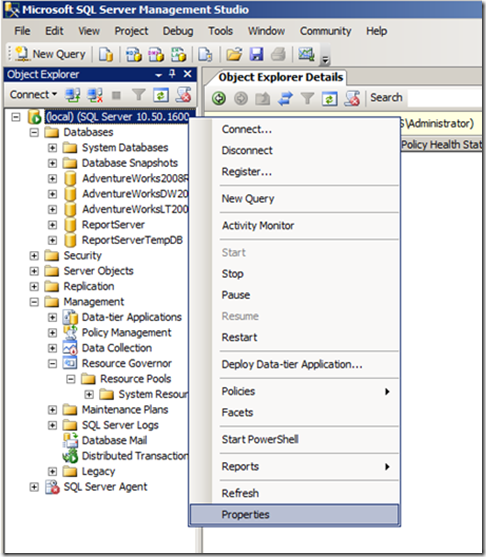Select Policy Management tree item
This screenshot has width=486, height=557.
click(x=126, y=333)
